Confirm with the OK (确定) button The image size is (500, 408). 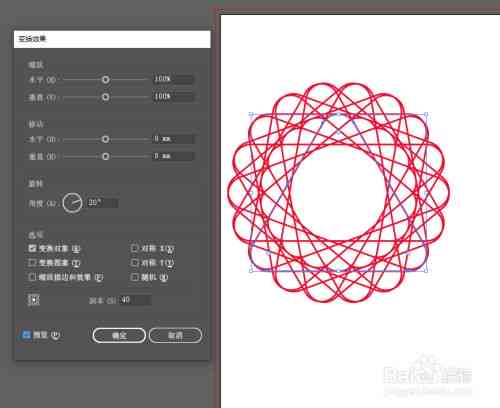pyautogui.click(x=119, y=335)
